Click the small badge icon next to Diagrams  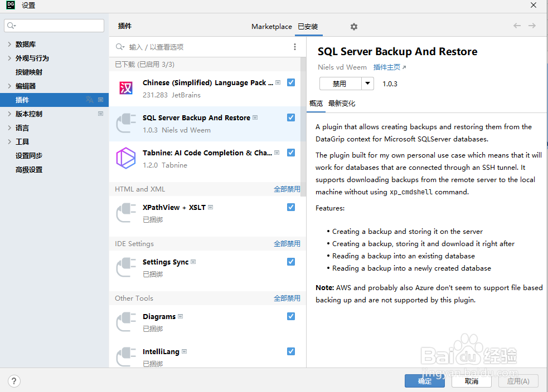click(x=180, y=316)
